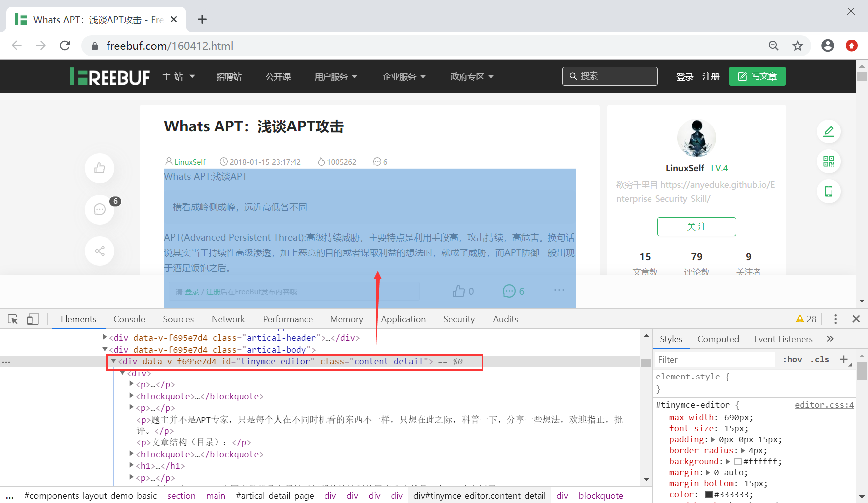Open the Chrome profile avatar icon
This screenshot has width=868, height=503.
pos(828,46)
